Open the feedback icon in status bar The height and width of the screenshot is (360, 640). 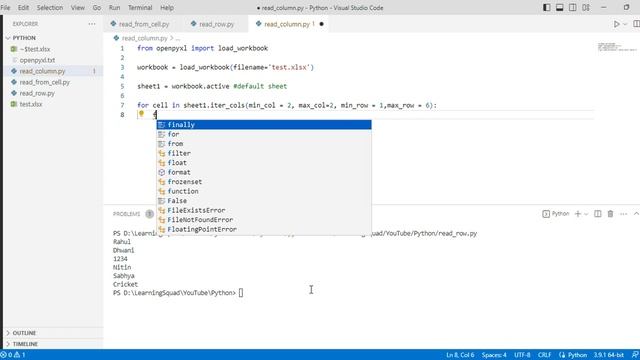pyautogui.click(x=635, y=355)
